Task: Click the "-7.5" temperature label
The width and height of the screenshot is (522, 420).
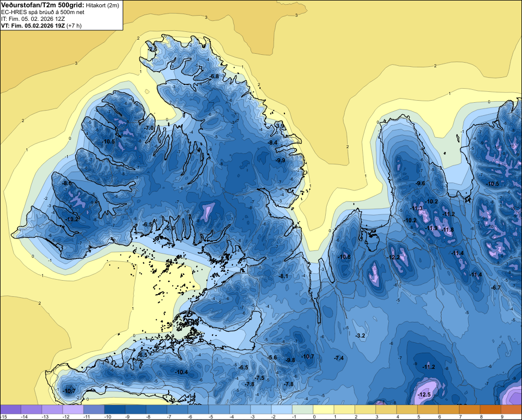Action: click(x=259, y=378)
